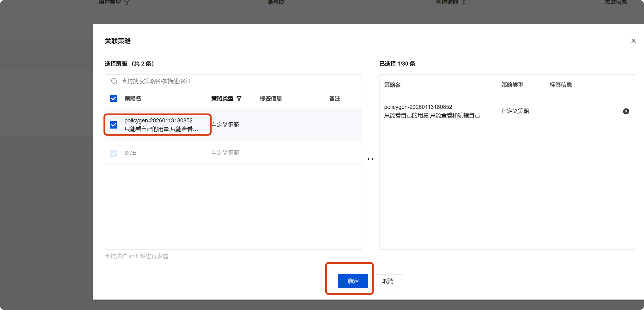Click the 策略类型 column header in left list
Screen dimensions: 644x310
click(x=222, y=98)
